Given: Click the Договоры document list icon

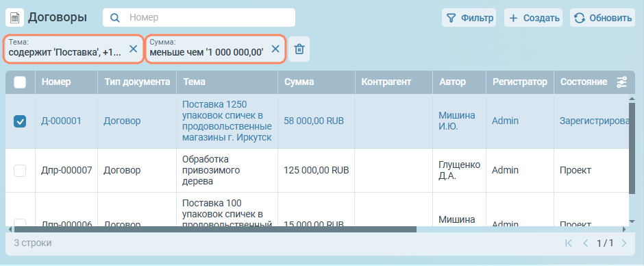Looking at the screenshot, I should 14,18.
